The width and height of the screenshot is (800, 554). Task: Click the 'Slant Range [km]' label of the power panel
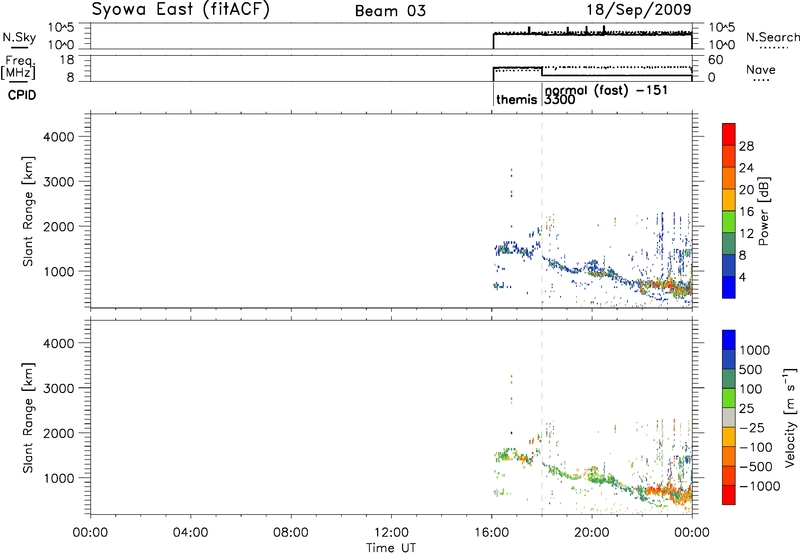point(28,211)
